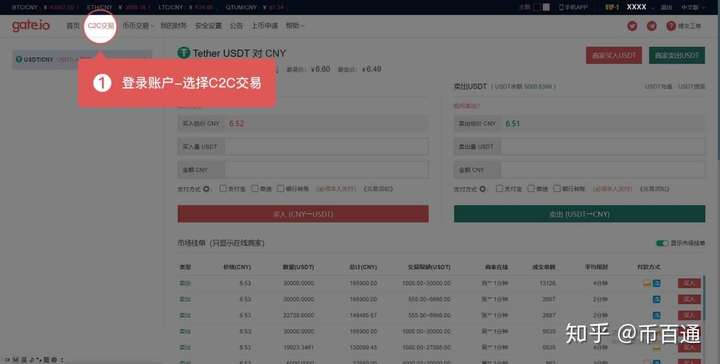This screenshot has height=364, width=720.
Task: Toggle the 显示市场挂单 switch
Action: coord(662,243)
